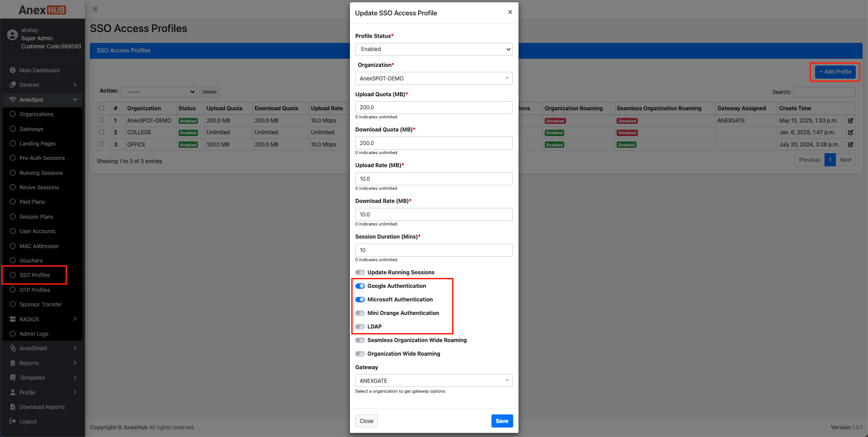Select the Templates sidebar icon
This screenshot has width=868, height=437.
[13, 377]
